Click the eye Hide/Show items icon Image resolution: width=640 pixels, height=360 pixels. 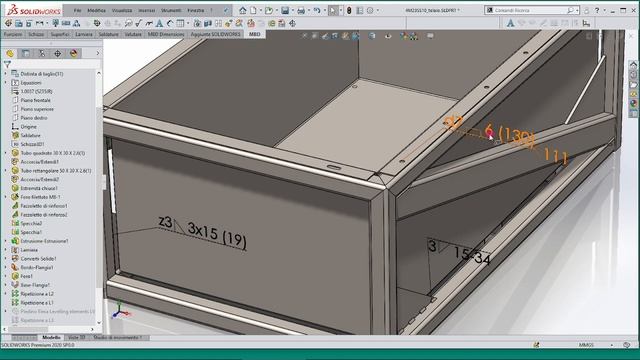coord(388,36)
